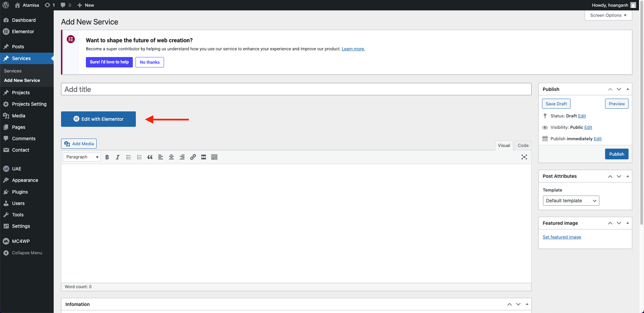Click Edit with Elementor button

coord(98,119)
